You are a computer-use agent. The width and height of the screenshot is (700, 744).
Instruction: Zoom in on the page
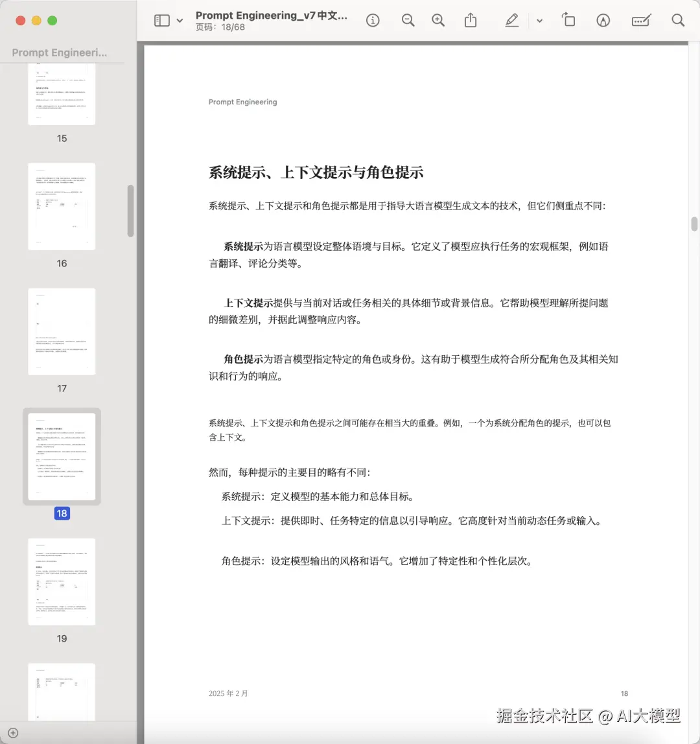[x=438, y=20]
